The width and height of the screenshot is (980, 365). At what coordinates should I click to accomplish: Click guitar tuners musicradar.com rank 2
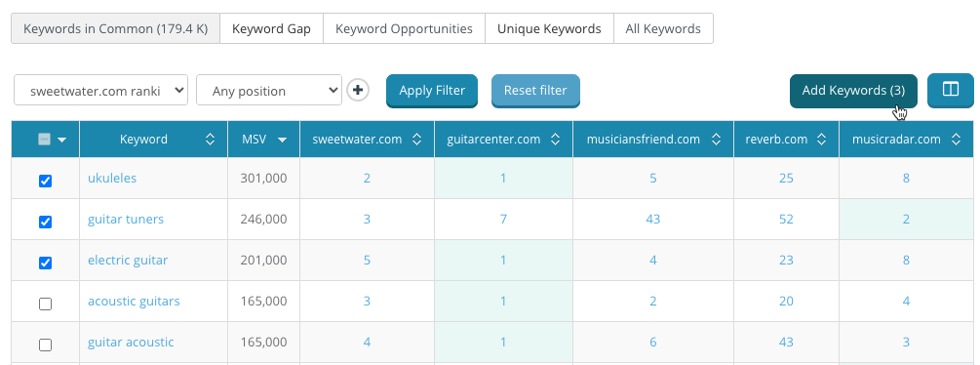(x=906, y=220)
